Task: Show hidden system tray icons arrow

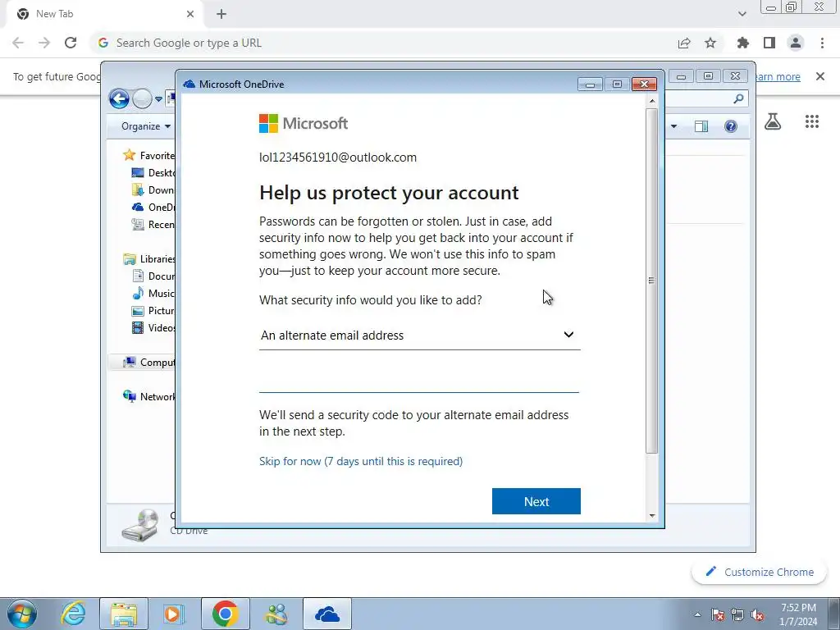Action: tap(697, 614)
